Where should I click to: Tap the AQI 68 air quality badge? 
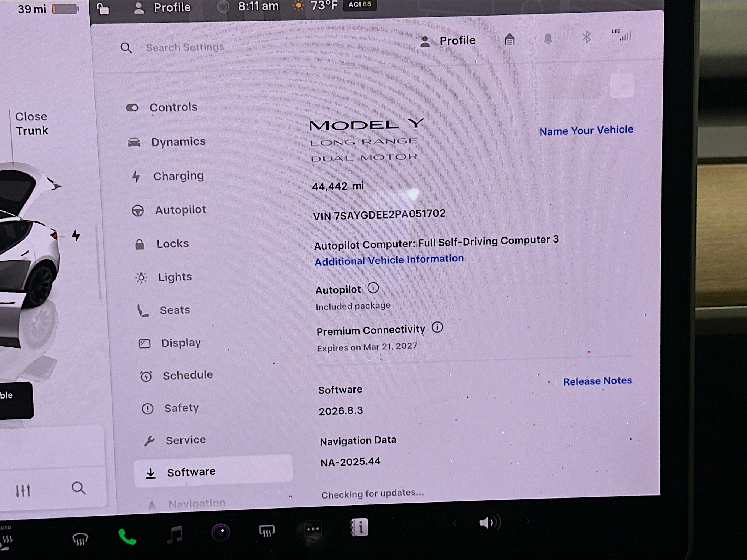(x=360, y=4)
